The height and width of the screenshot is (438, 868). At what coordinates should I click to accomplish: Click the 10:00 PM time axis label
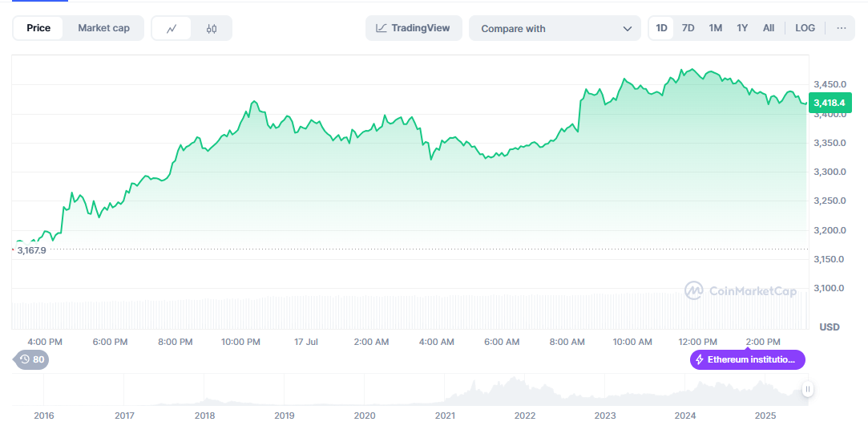pos(240,343)
